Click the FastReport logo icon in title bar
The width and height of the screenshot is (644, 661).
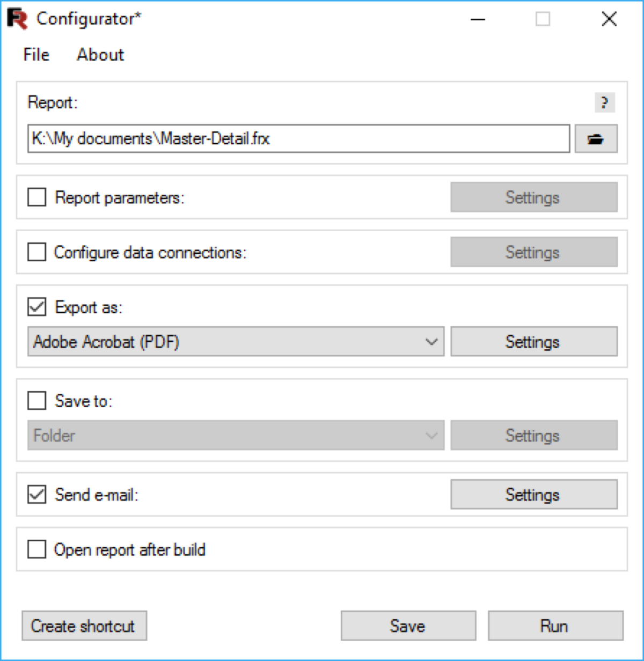[x=17, y=19]
